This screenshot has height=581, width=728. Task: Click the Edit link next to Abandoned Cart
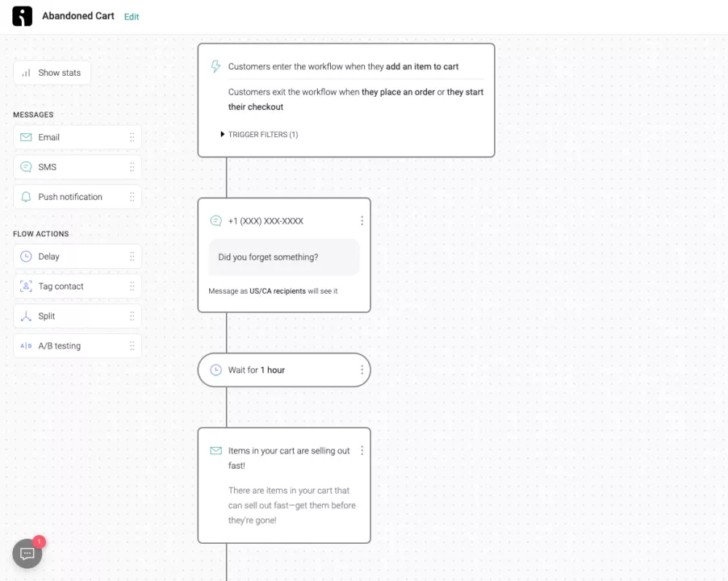132,17
